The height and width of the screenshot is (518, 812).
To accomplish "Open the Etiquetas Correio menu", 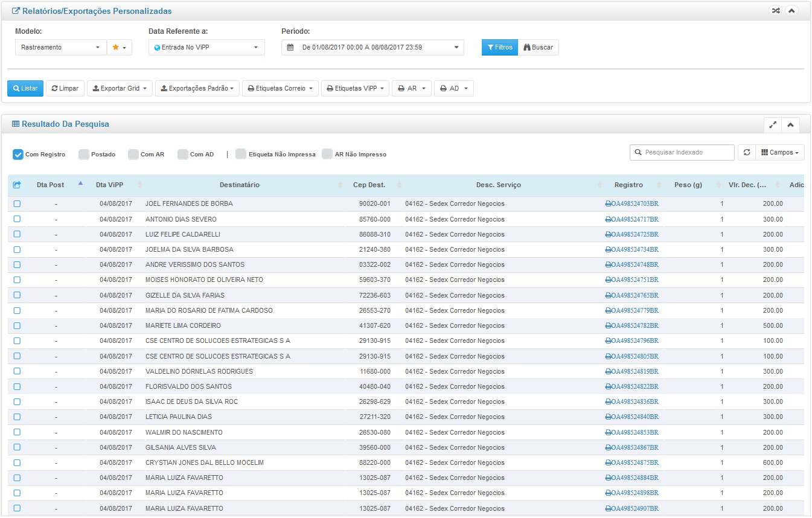I will [x=280, y=89].
